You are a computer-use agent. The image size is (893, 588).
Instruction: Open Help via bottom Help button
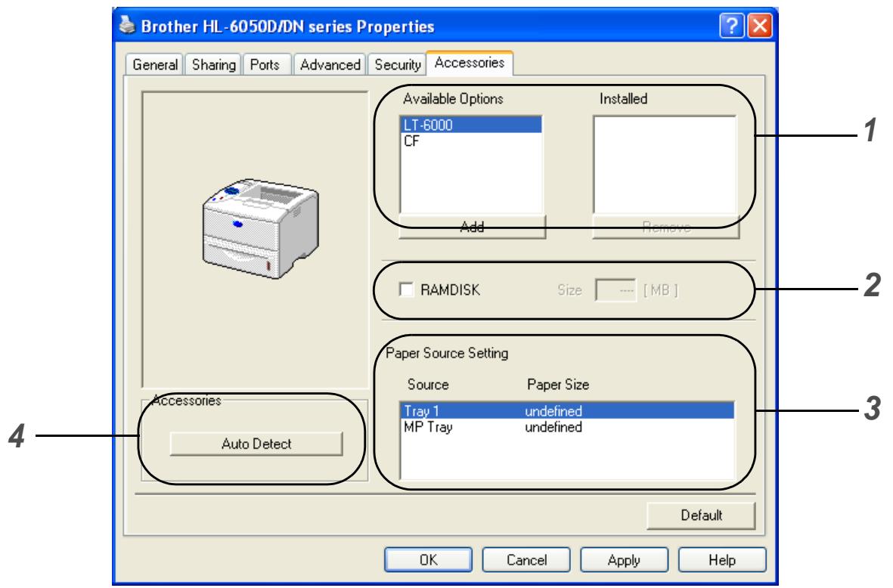722,559
